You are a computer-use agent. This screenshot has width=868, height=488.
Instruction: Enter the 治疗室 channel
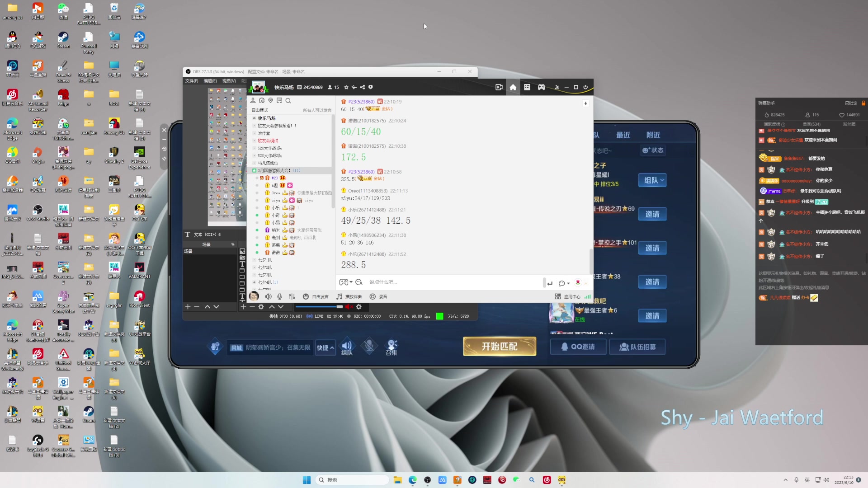(x=264, y=133)
